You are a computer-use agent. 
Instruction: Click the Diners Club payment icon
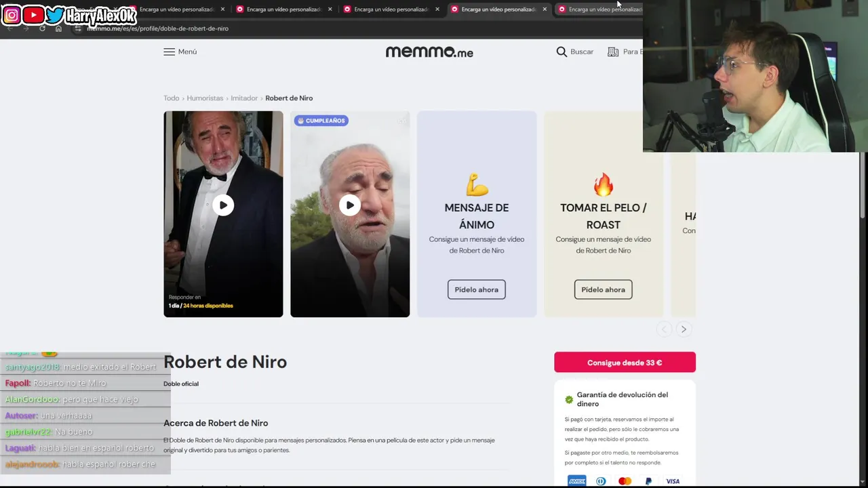point(601,481)
